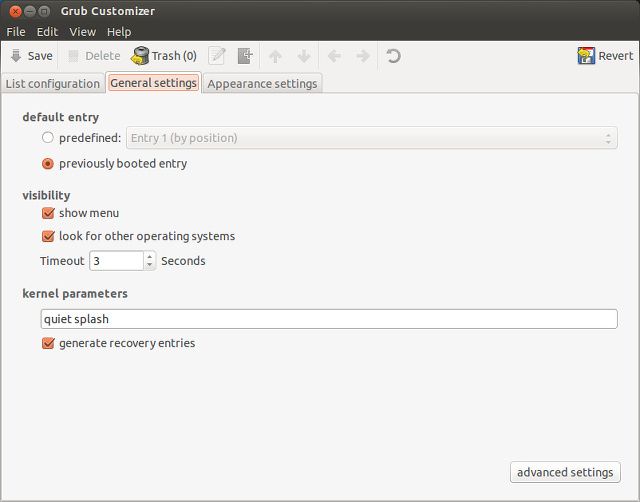Open the advanced settings dialog
The height and width of the screenshot is (502, 640).
tap(565, 472)
